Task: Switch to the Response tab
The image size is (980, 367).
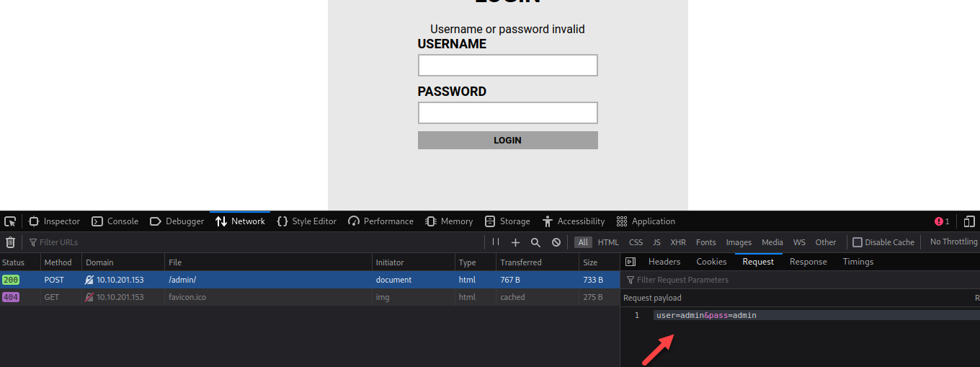Action: (808, 262)
